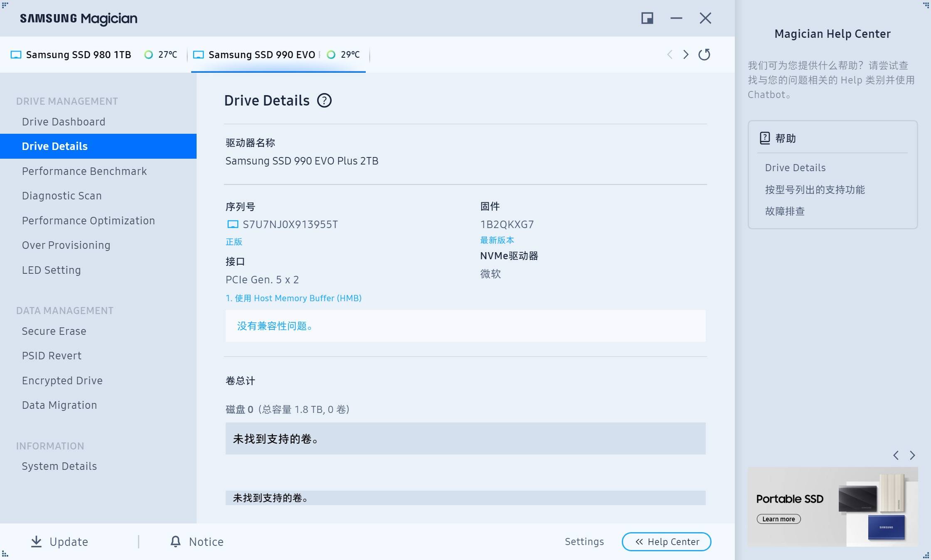This screenshot has width=931, height=560.
Task: Click the 帮助 book icon in Help Center
Action: pyautogui.click(x=765, y=138)
